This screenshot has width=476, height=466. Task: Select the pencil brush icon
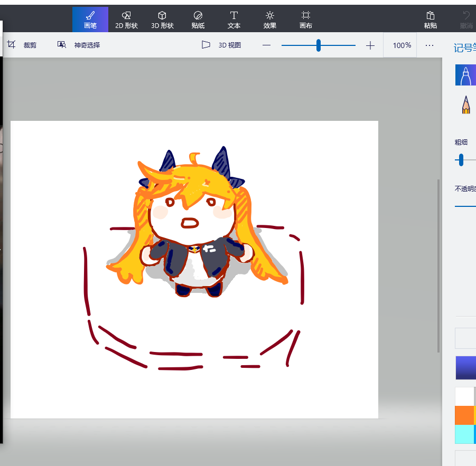point(465,105)
